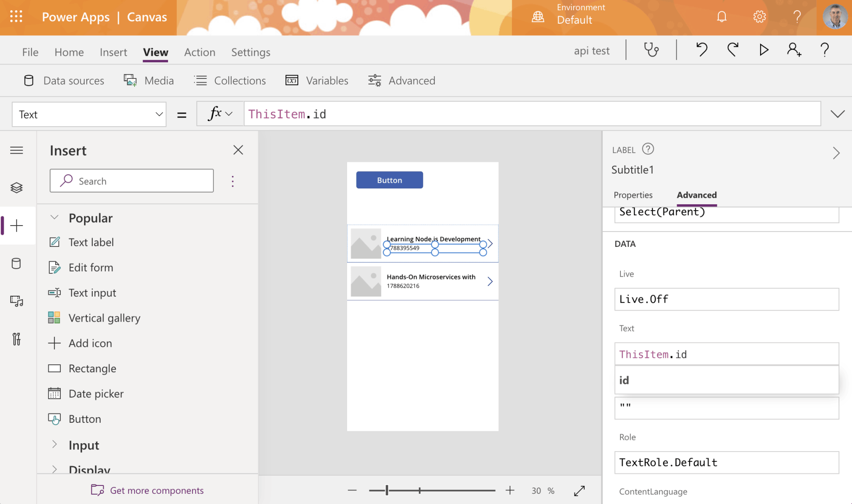Click the Variables toolbar button

[x=317, y=81]
